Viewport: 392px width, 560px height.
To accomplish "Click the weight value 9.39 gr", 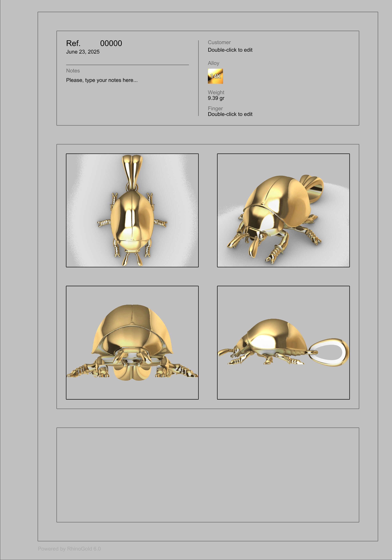I will coord(216,98).
